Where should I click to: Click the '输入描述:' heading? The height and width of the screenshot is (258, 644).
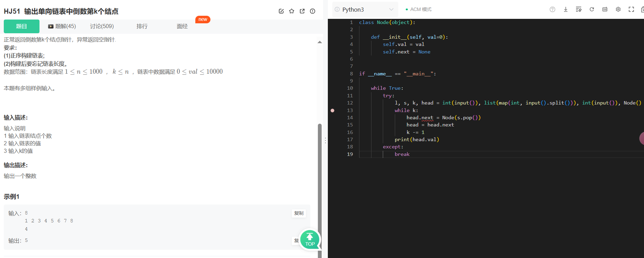[16, 118]
